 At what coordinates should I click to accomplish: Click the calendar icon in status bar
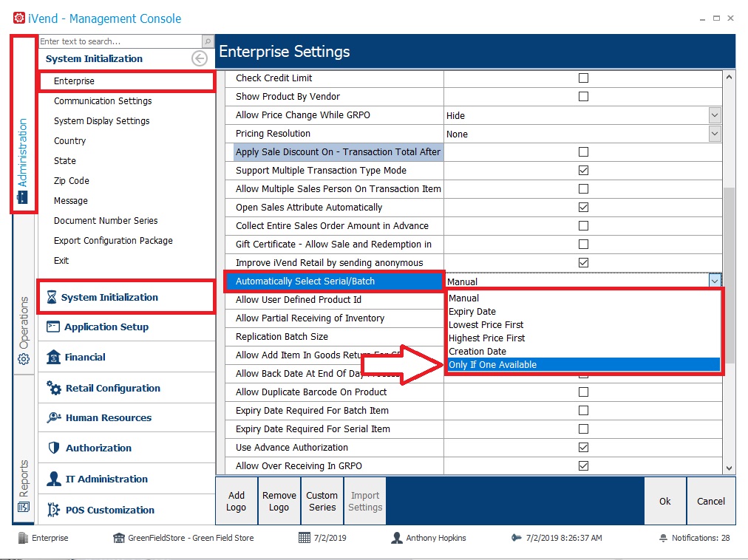click(304, 538)
